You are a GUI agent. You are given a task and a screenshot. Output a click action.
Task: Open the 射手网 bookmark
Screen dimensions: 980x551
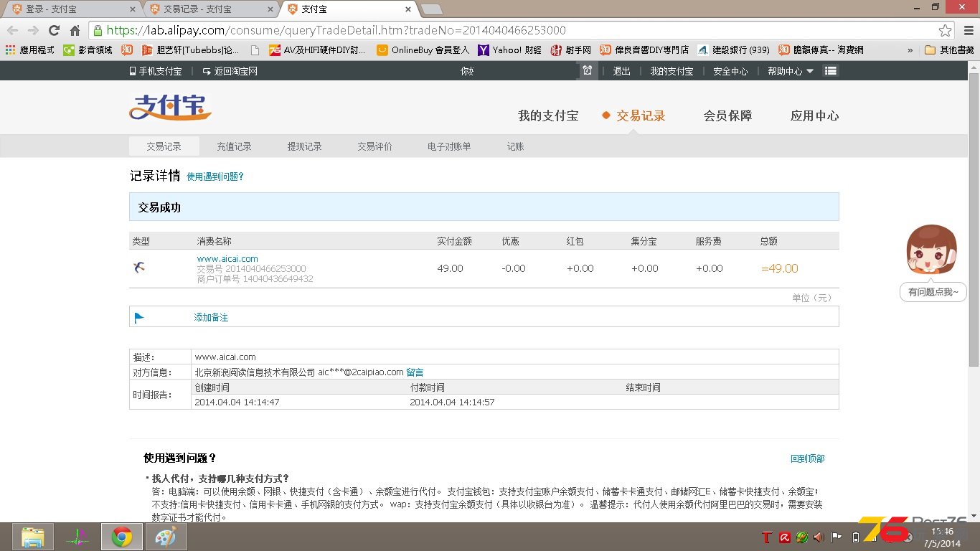pos(571,50)
